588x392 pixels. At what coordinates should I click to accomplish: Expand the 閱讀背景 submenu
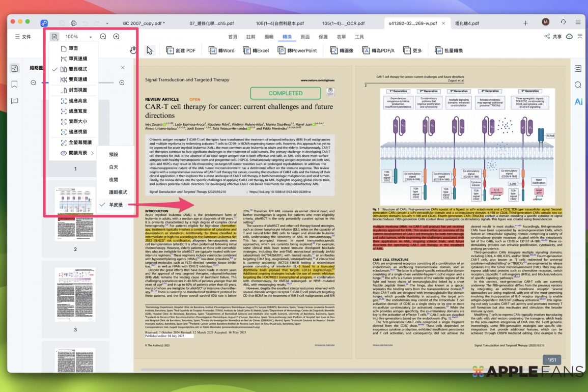pos(78,153)
